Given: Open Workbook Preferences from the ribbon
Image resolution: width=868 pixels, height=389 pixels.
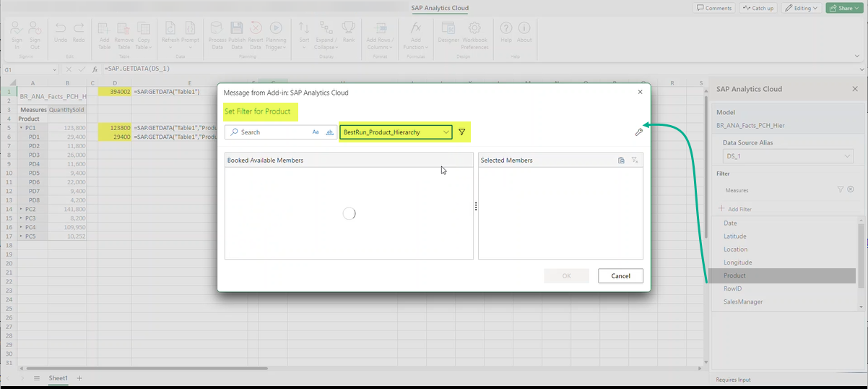Looking at the screenshot, I should tap(475, 34).
